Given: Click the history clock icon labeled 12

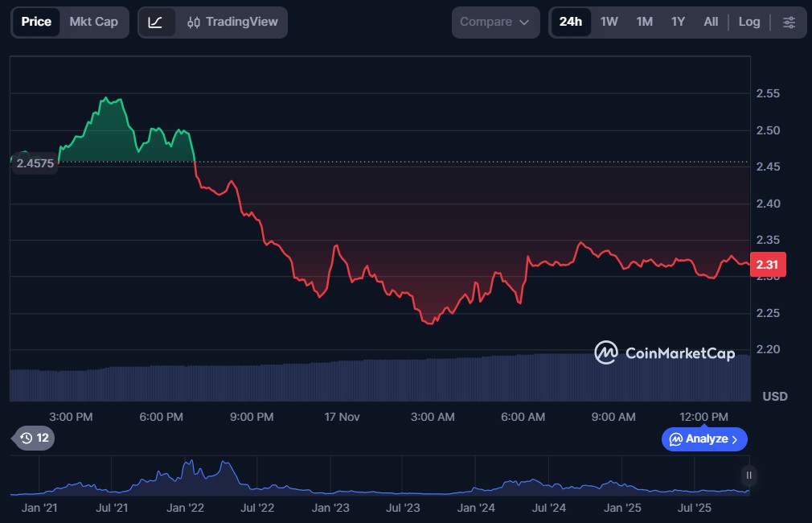Looking at the screenshot, I should [35, 439].
